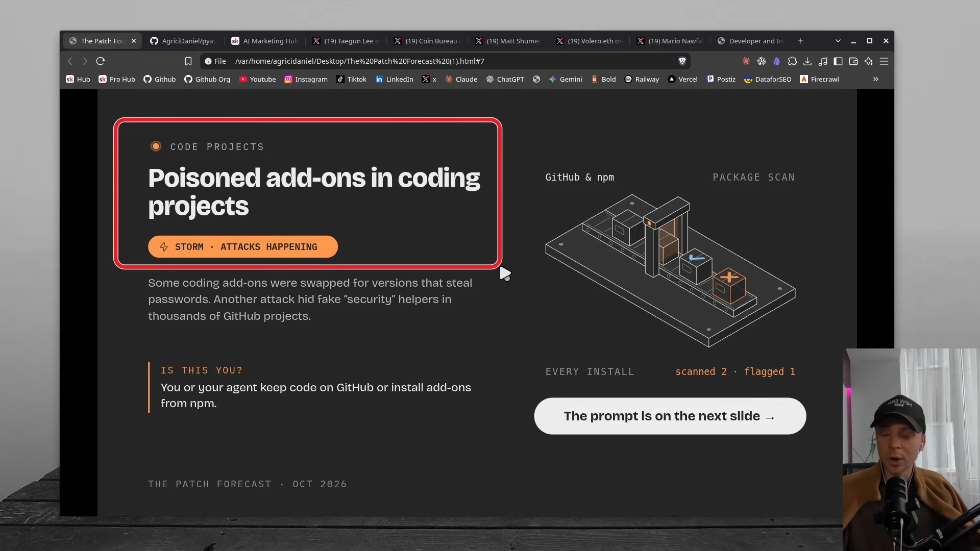980x551 pixels.
Task: Close The Patch Forecast tab
Action: [134, 41]
